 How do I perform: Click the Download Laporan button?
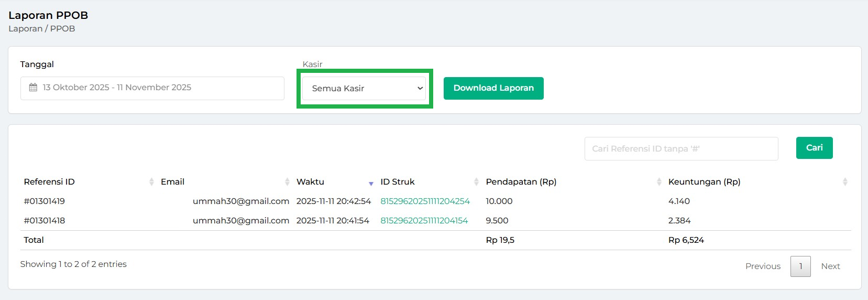point(493,88)
